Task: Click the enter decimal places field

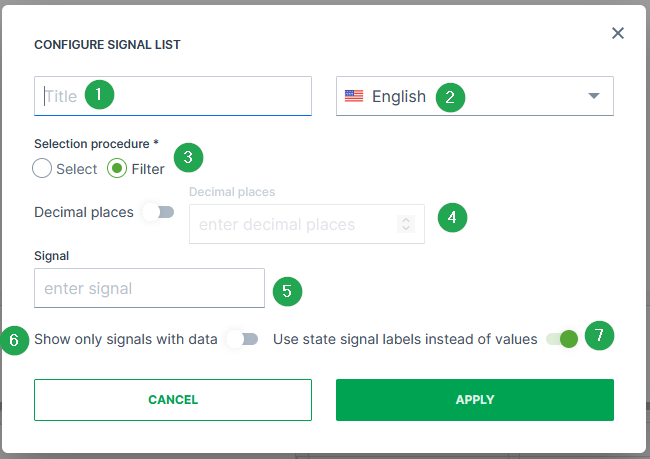Action: point(295,224)
